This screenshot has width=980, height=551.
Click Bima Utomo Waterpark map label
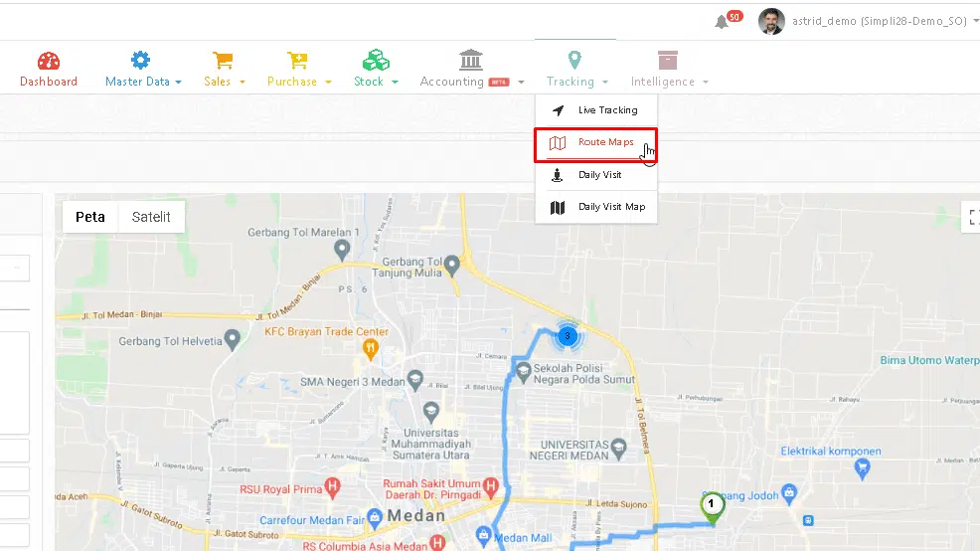coord(929,360)
